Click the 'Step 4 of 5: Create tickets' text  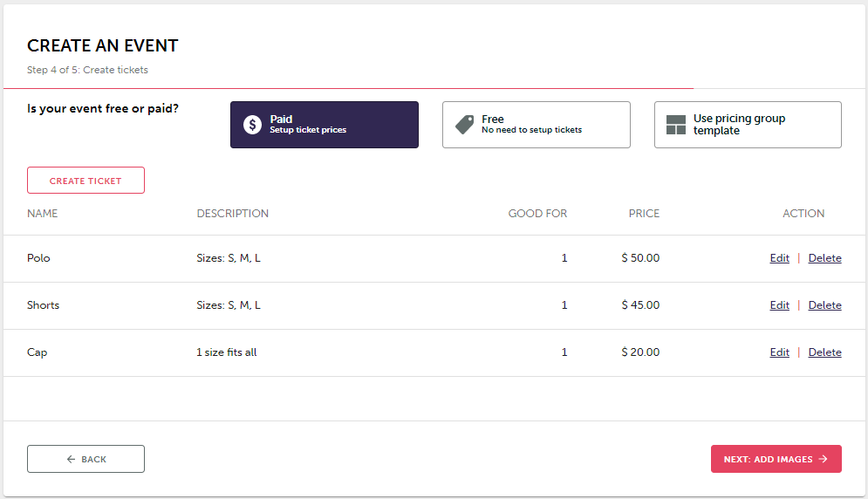(87, 70)
